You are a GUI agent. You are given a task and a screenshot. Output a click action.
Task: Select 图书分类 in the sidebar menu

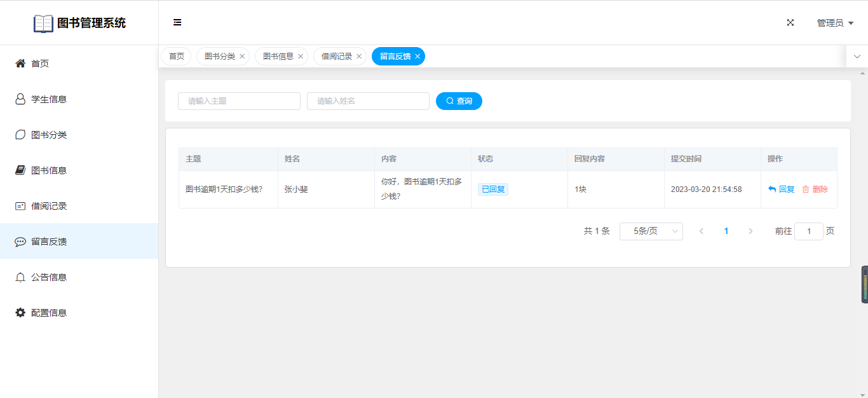tap(49, 135)
